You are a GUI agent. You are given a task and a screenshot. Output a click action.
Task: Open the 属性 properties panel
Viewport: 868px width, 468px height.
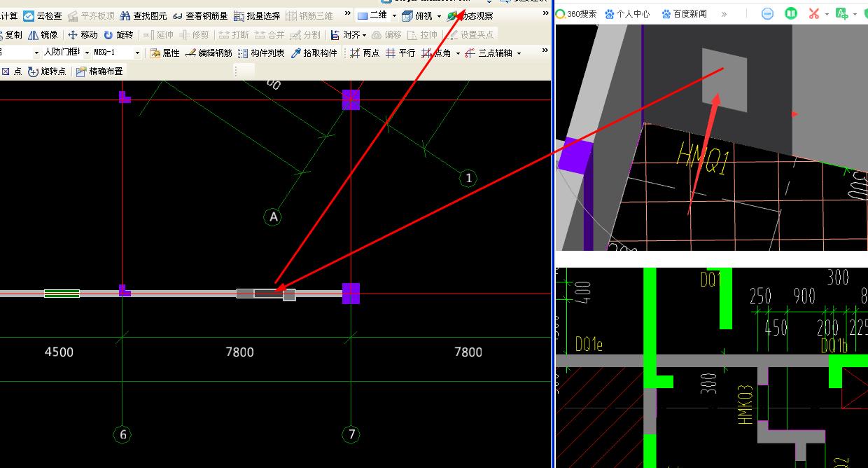[165, 53]
